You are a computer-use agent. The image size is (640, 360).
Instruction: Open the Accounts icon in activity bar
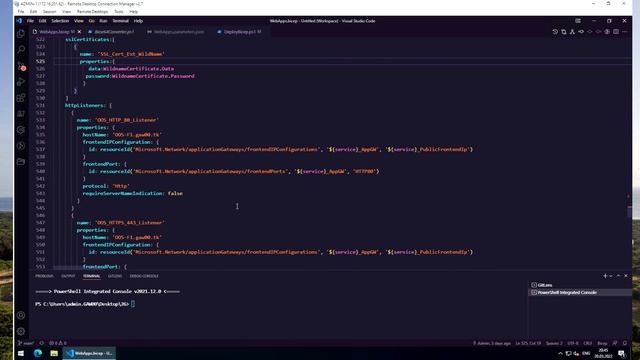tap(21, 315)
